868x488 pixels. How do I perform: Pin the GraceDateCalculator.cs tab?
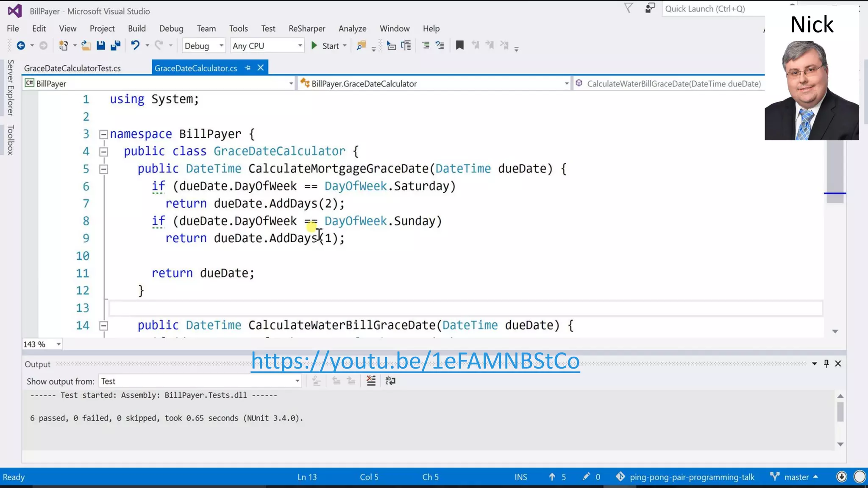click(x=248, y=68)
